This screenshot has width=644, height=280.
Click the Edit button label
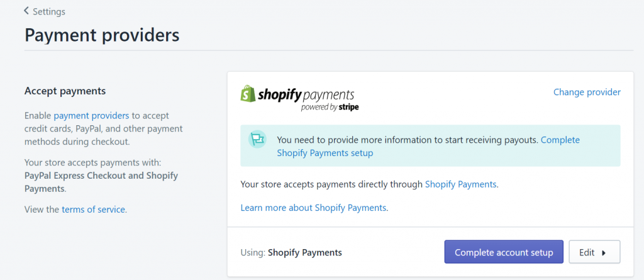click(x=587, y=252)
